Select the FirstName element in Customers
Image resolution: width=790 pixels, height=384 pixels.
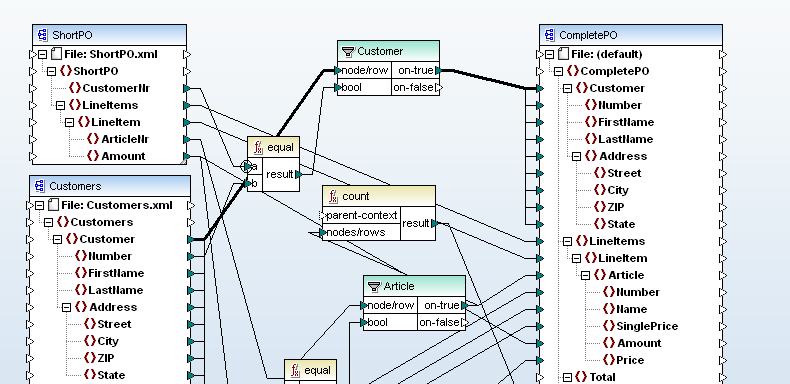point(116,273)
